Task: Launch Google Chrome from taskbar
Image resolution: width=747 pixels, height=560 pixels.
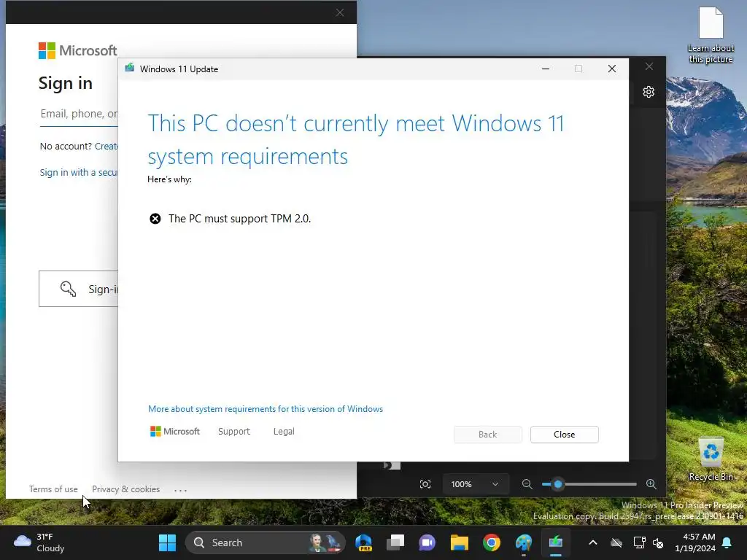Action: [x=491, y=542]
